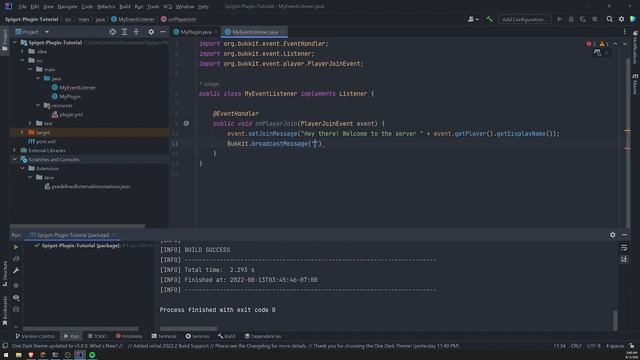Image resolution: width=640 pixels, height=360 pixels.
Task: Open the Services tool window
Action: (x=198, y=336)
